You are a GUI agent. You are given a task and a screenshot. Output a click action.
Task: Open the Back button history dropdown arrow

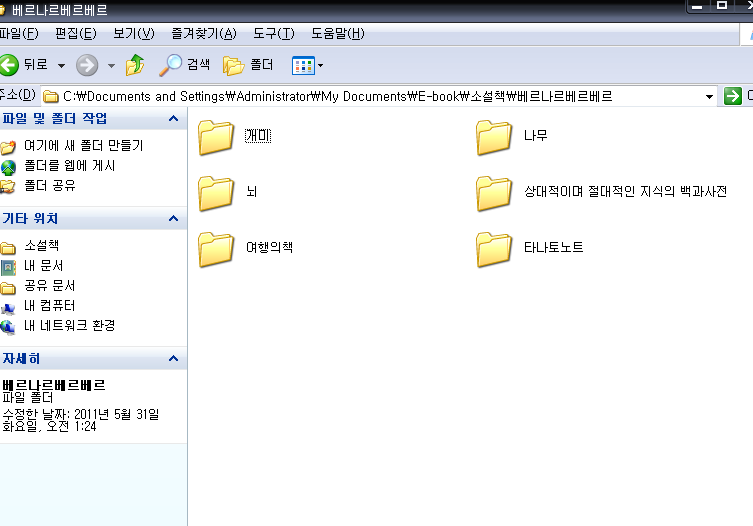coord(61,66)
